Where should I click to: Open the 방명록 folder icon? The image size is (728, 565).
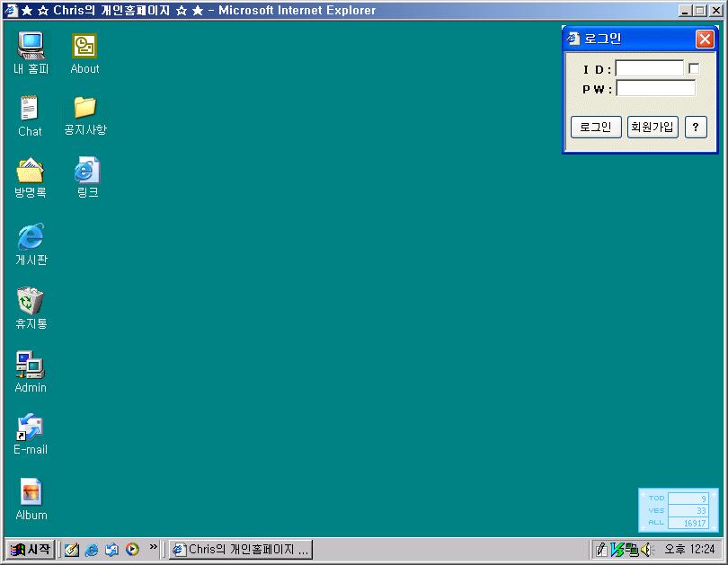pos(30,170)
